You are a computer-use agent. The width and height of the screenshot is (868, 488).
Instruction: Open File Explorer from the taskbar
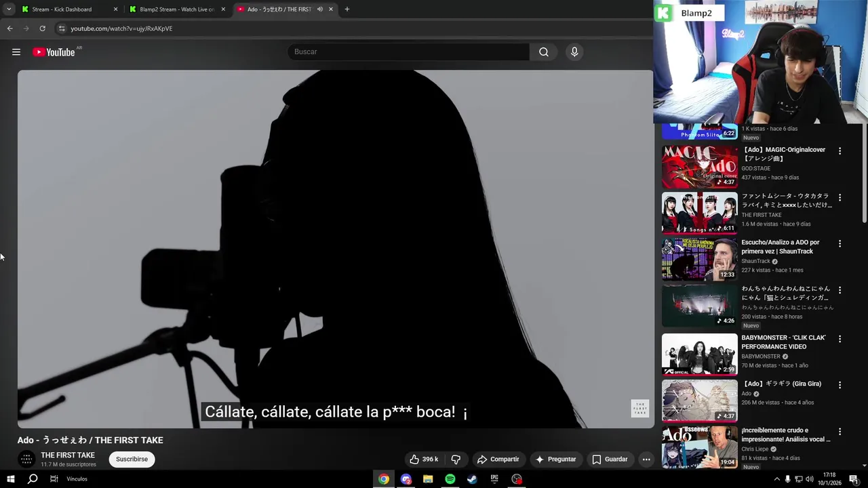pyautogui.click(x=428, y=479)
